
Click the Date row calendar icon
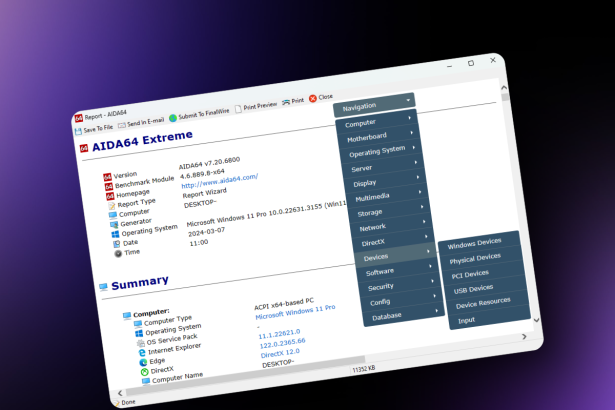point(116,244)
